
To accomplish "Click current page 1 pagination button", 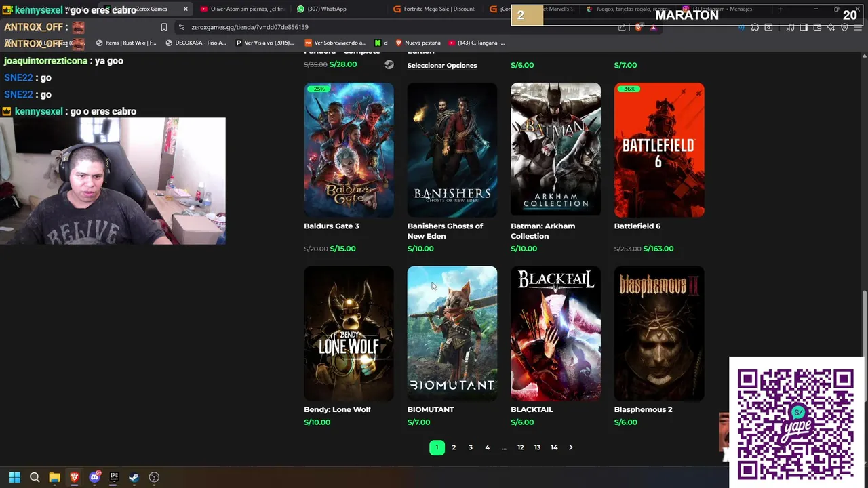I will click(437, 447).
